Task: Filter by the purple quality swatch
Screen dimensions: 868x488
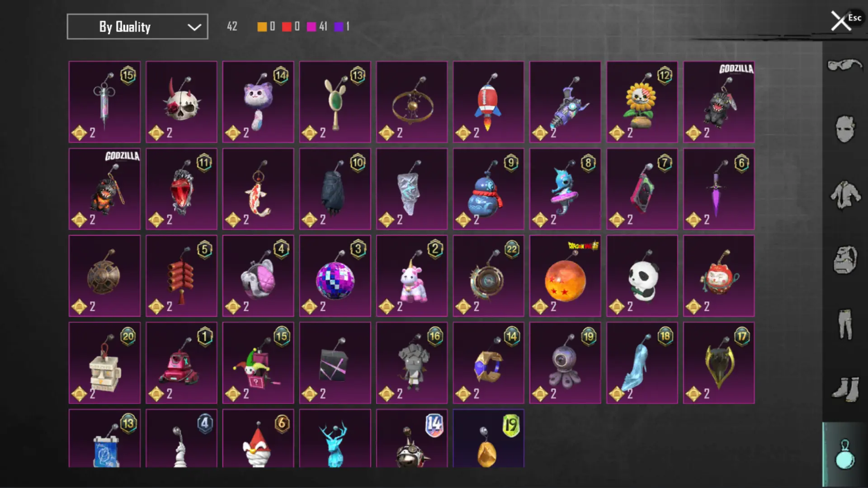Action: tap(339, 27)
